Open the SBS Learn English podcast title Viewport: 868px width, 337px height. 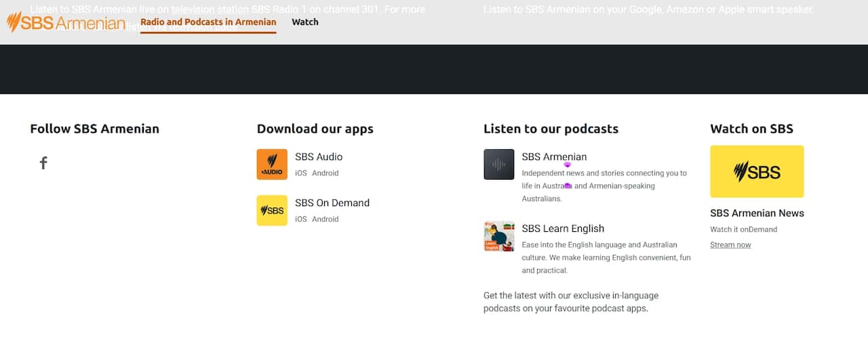[x=563, y=229]
